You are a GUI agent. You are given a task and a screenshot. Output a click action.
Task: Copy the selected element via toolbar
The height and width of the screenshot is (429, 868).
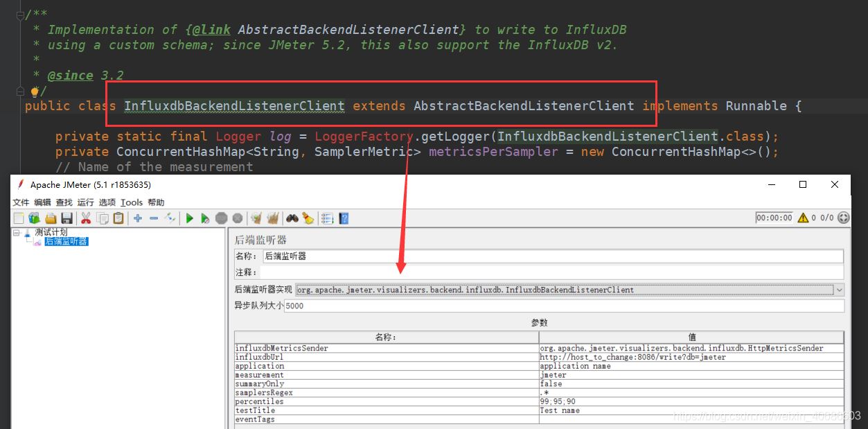[103, 218]
